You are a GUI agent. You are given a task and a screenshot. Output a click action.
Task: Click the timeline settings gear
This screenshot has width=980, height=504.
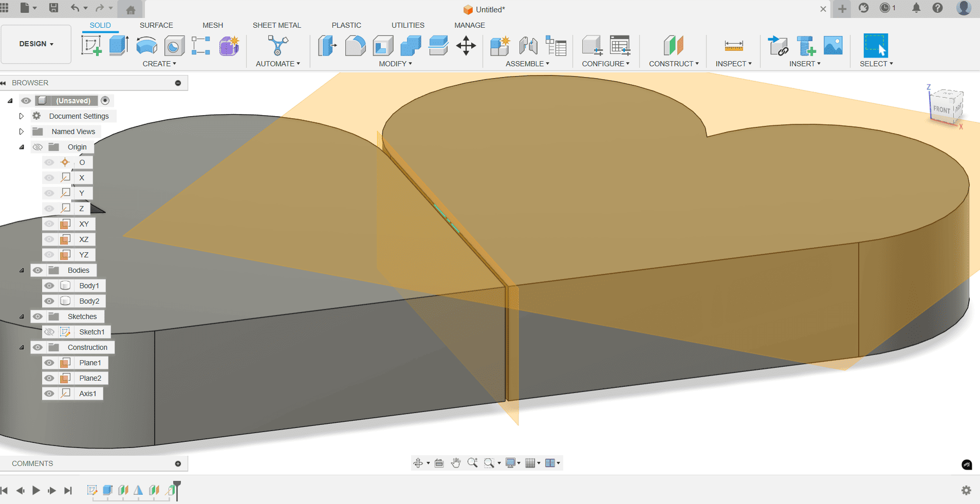966,491
